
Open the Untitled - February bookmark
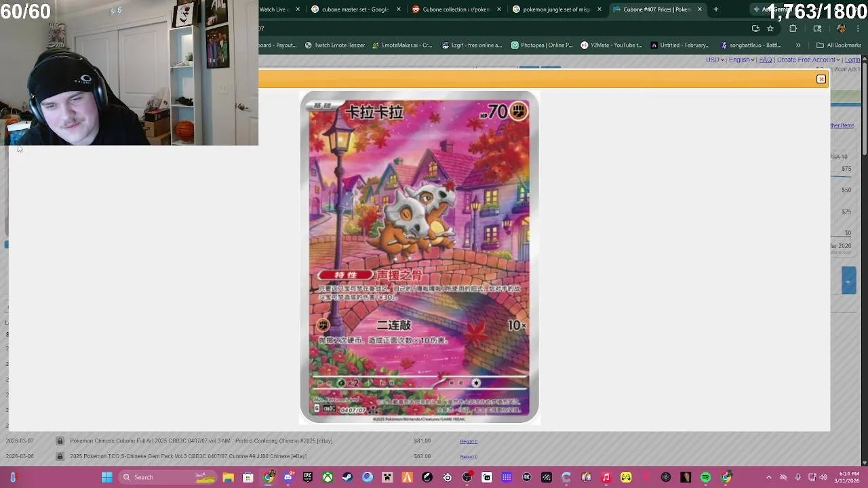(679, 45)
